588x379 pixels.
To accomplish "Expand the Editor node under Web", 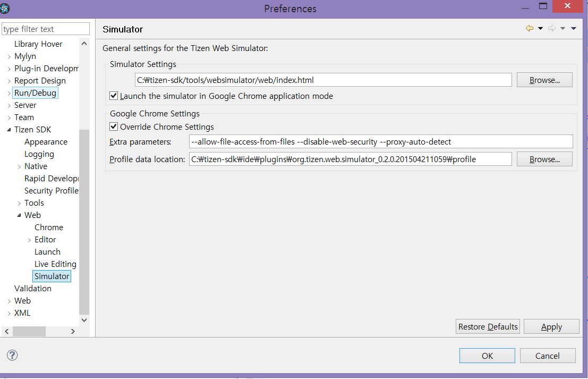I will (x=29, y=240).
